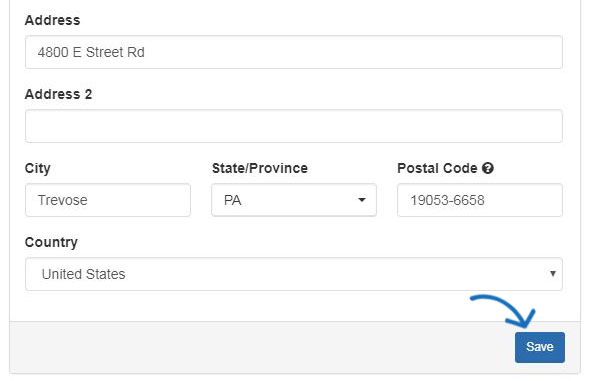Expand the State/Province dropdown showing PA
Screen dimensions: 591x381
click(x=294, y=200)
